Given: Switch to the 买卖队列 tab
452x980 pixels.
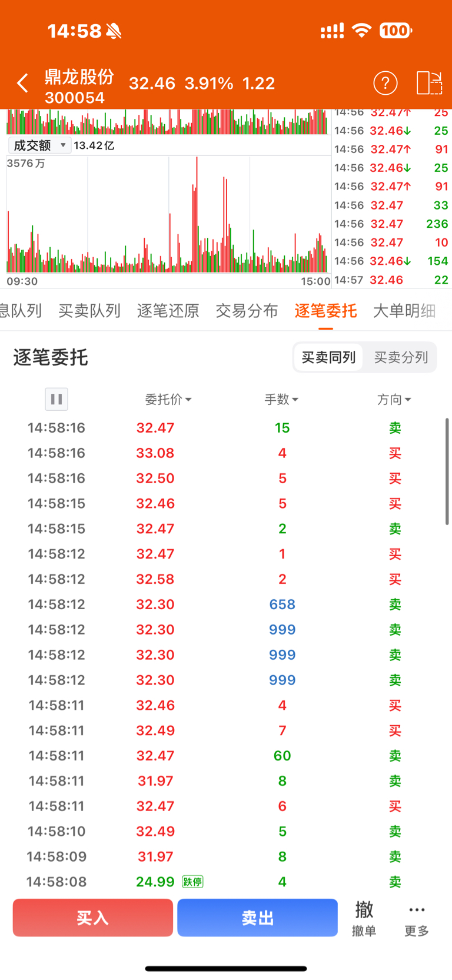Looking at the screenshot, I should (x=89, y=311).
